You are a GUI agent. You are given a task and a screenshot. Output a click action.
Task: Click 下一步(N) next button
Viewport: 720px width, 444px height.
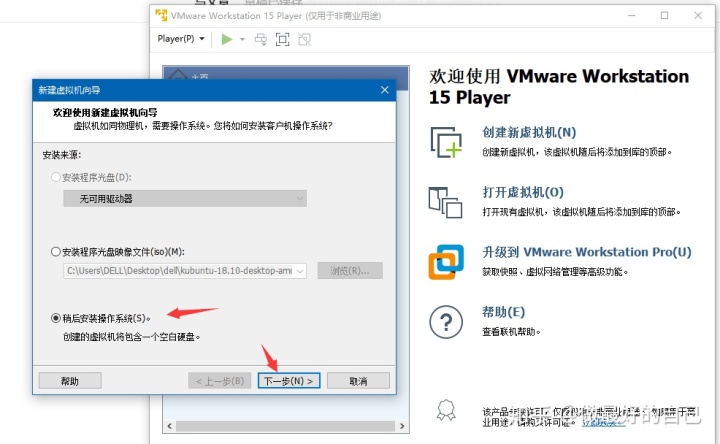[x=289, y=381]
